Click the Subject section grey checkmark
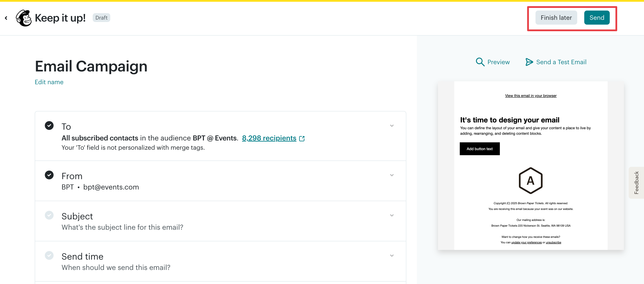Viewport: 644px width, 284px height. click(49, 215)
